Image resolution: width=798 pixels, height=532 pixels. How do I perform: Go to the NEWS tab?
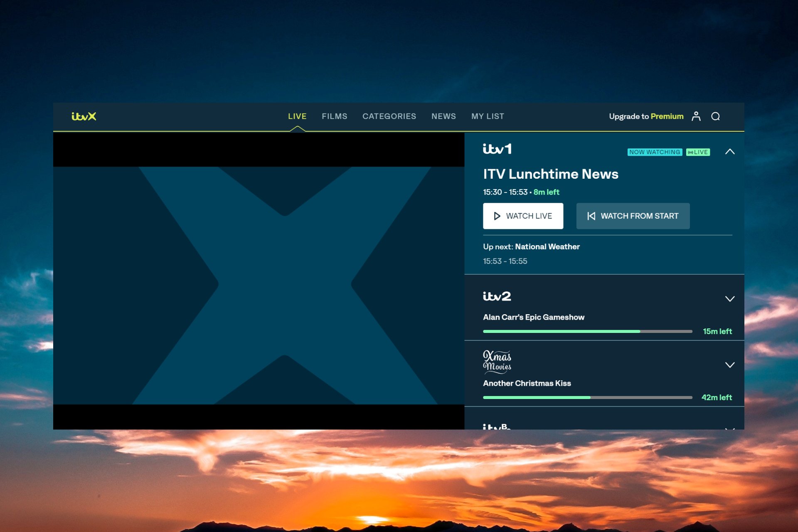click(x=443, y=116)
